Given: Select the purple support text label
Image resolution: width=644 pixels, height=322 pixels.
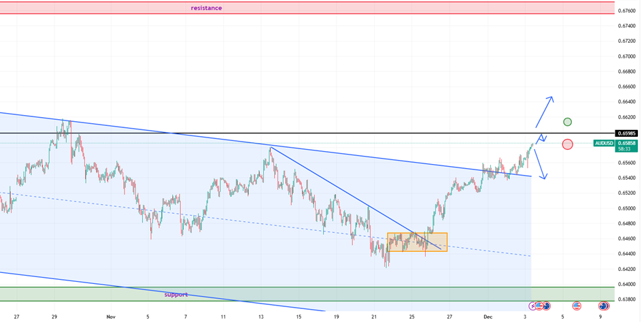Looking at the screenshot, I should pyautogui.click(x=175, y=295).
